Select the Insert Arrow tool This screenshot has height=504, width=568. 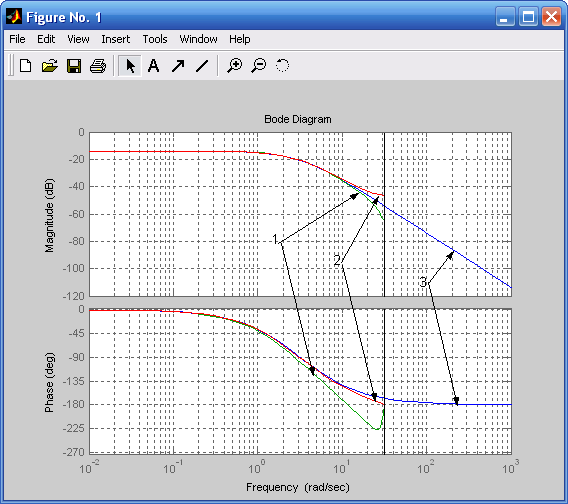coord(178,66)
